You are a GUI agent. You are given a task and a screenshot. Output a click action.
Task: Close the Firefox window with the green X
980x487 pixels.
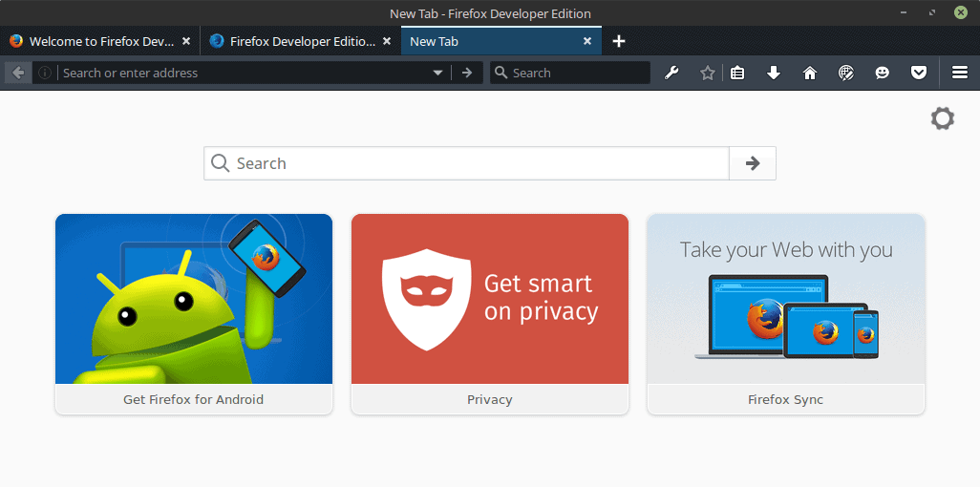[x=961, y=12]
